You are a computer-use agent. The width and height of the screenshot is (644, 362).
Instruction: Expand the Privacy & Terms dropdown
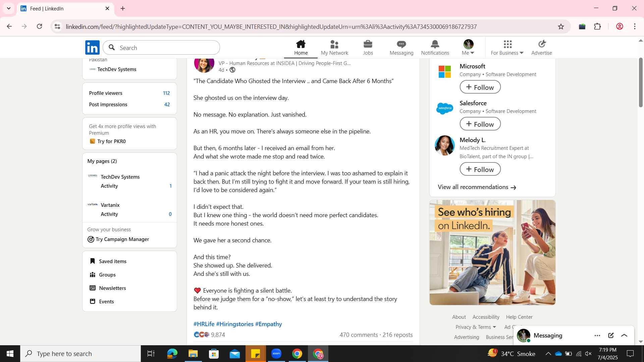[x=476, y=327]
